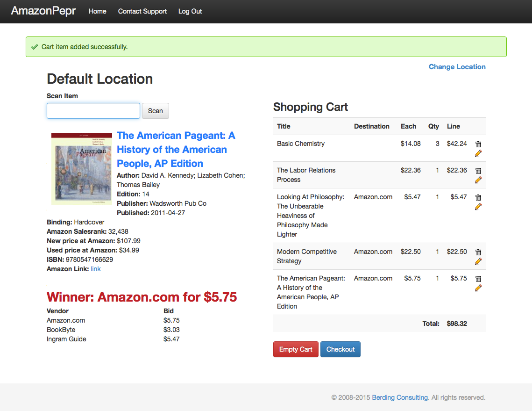Click 'New price at Amazon: $107.99' line
532x411 pixels.
coord(93,241)
